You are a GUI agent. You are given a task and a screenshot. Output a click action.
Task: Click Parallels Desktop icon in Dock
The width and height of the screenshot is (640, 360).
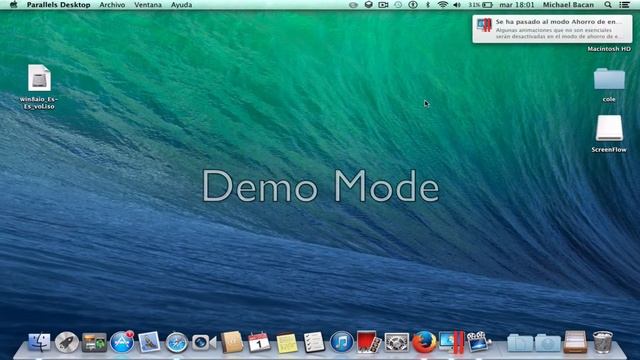pyautogui.click(x=451, y=342)
